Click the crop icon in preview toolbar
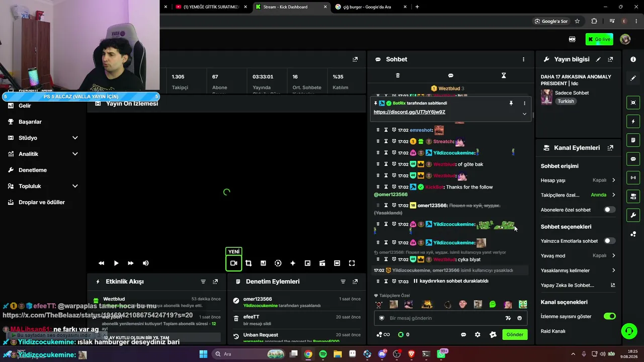 point(249,263)
